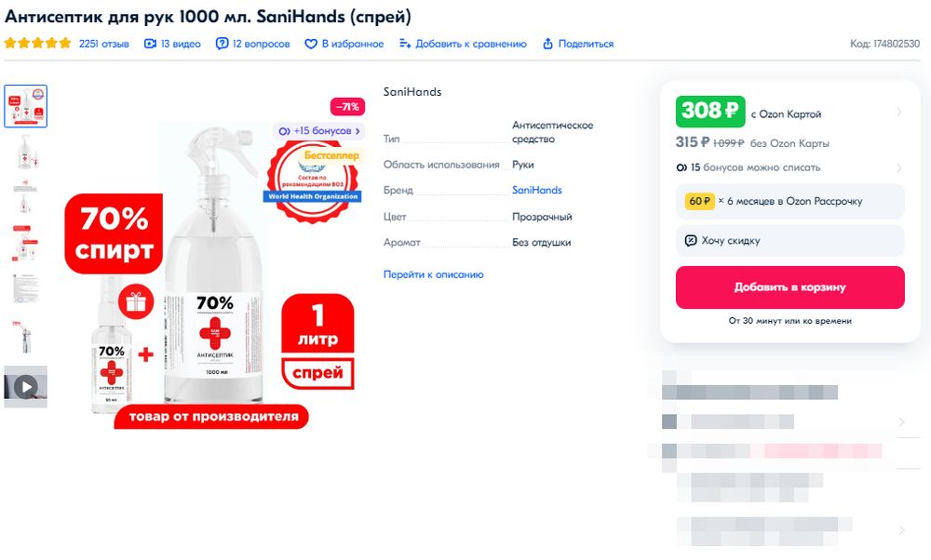Select the first product image thumbnail

(25, 106)
